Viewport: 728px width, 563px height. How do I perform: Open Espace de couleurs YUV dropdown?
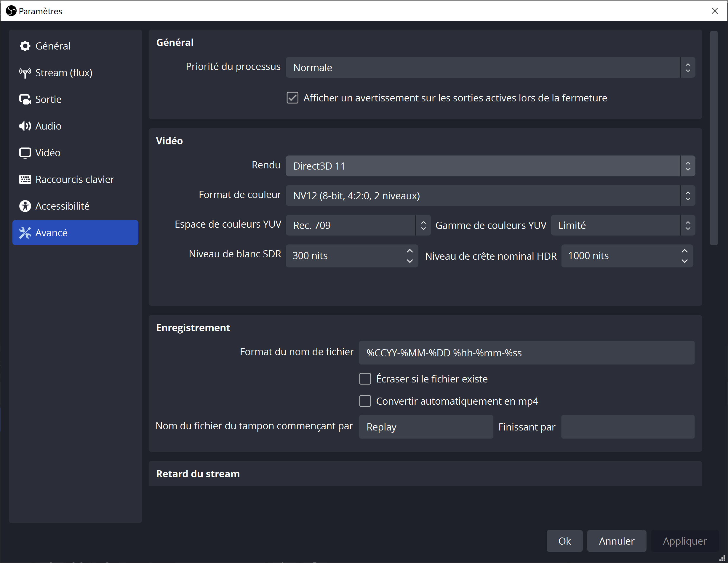coord(358,225)
